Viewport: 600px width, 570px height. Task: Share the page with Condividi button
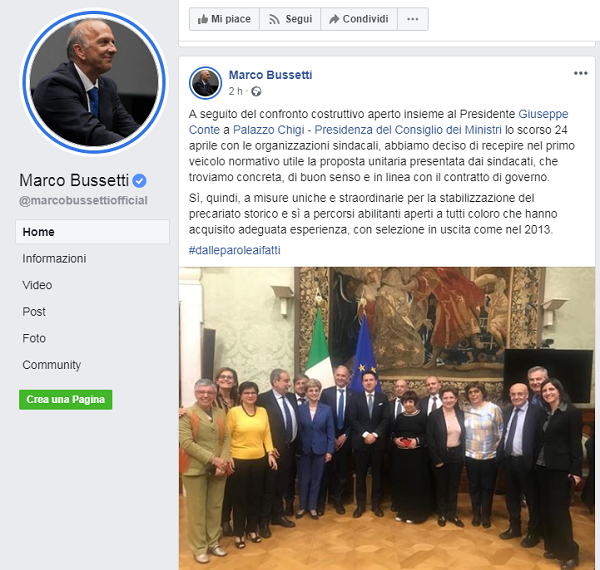point(359,19)
